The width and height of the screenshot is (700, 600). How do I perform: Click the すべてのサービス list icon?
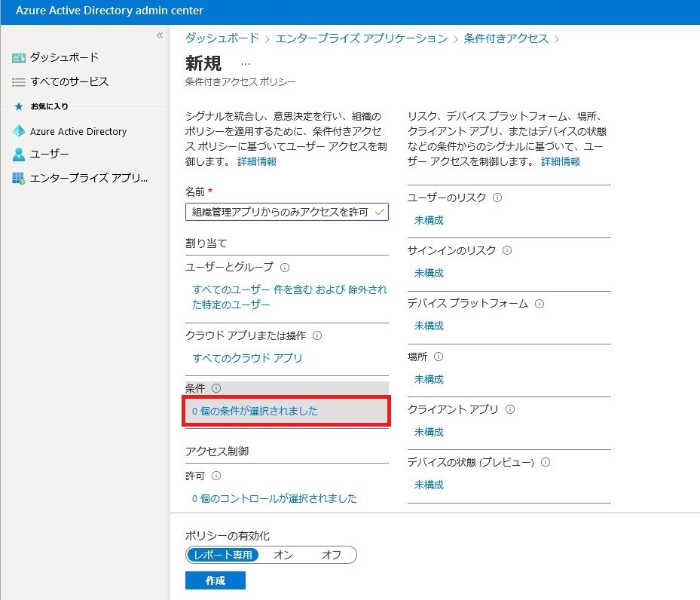tap(18, 81)
